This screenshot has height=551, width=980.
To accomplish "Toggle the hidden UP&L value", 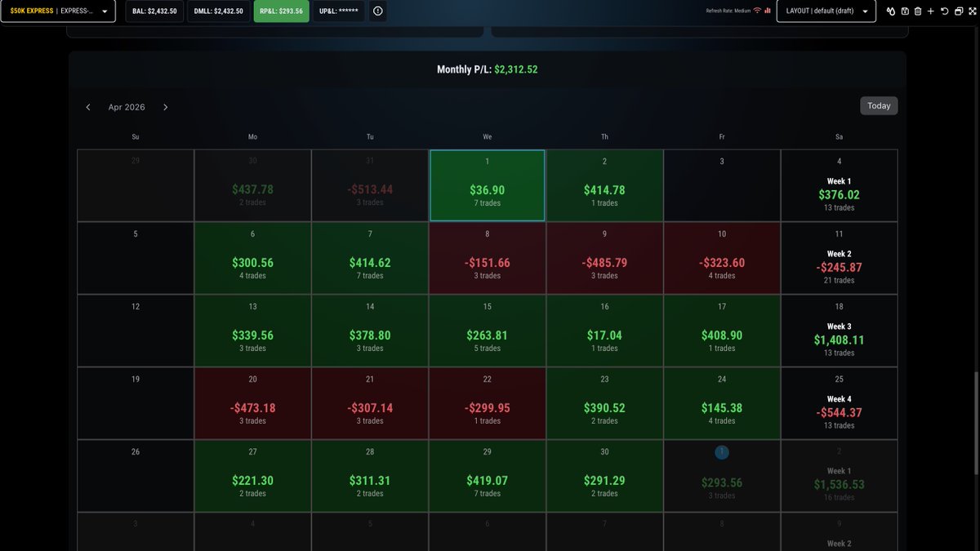I will (x=338, y=11).
